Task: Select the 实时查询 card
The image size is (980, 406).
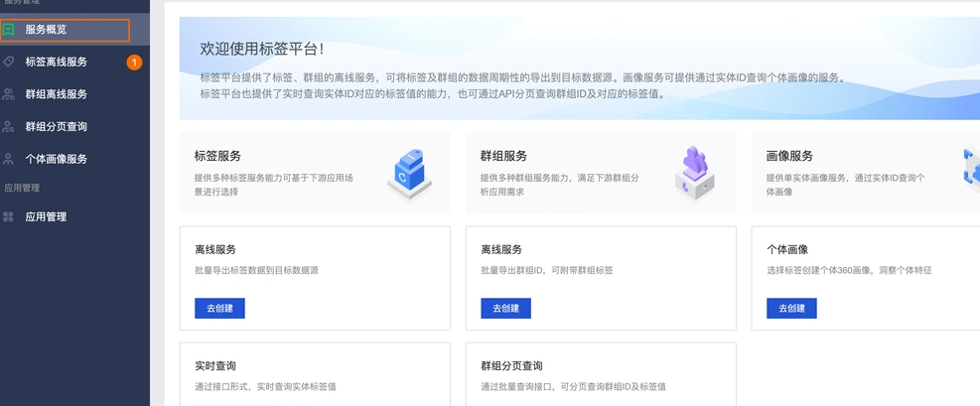Action: click(x=315, y=374)
